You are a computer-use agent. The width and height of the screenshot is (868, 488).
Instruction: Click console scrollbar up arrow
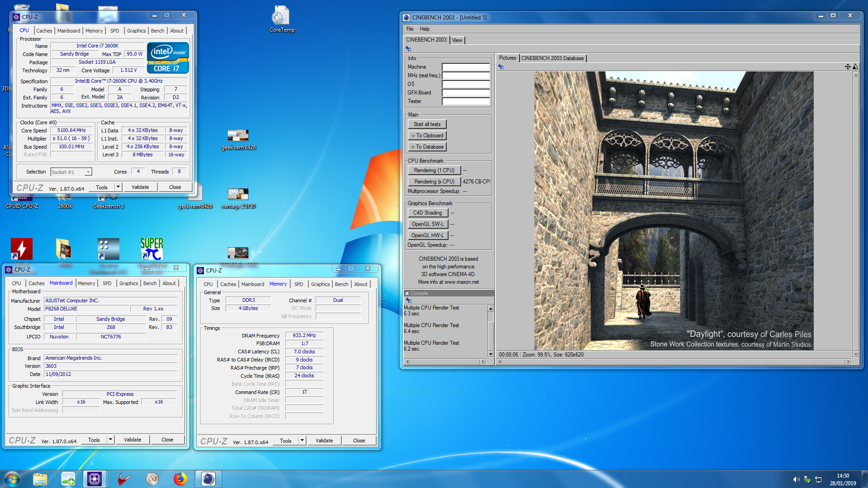(491, 308)
